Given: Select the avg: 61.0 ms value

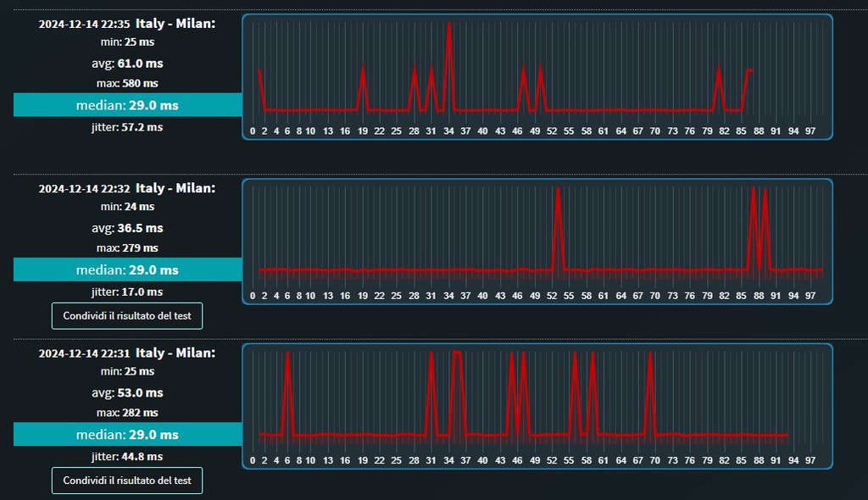Looking at the screenshot, I should (127, 63).
